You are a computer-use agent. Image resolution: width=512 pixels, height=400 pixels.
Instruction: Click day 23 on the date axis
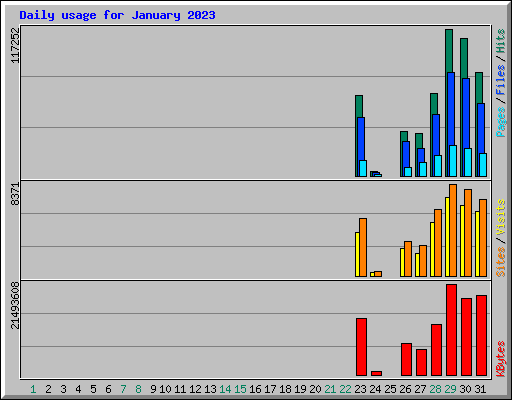point(360,389)
